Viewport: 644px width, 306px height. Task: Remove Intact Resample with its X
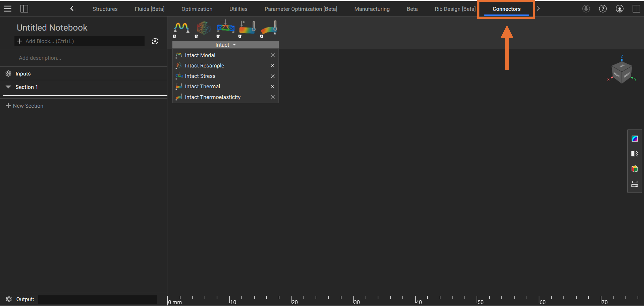[273, 65]
